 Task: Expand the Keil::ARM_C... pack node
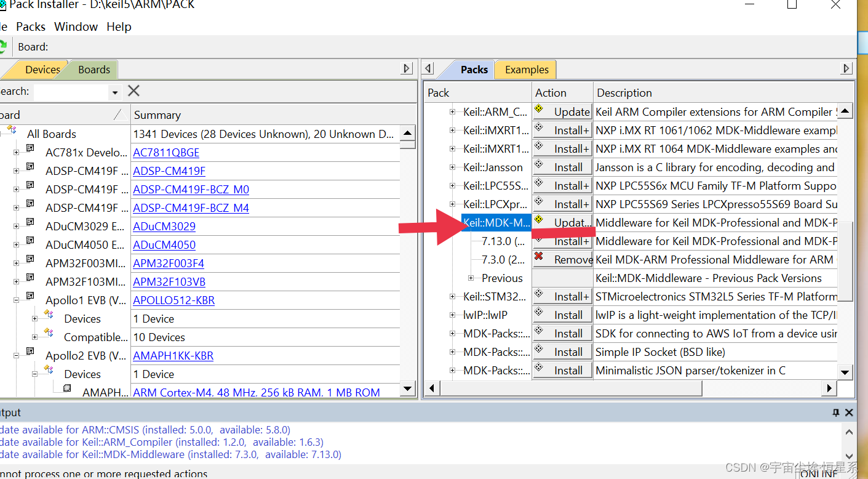pyautogui.click(x=452, y=112)
